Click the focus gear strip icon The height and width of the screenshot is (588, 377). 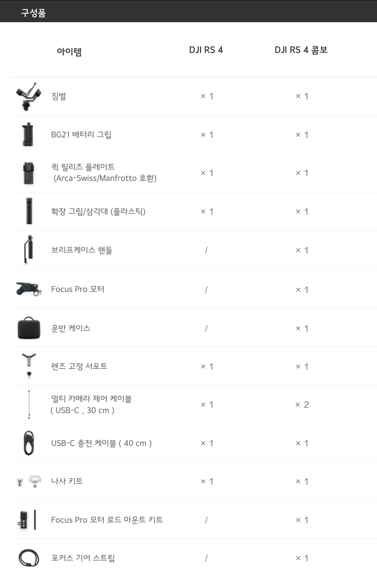(29, 558)
